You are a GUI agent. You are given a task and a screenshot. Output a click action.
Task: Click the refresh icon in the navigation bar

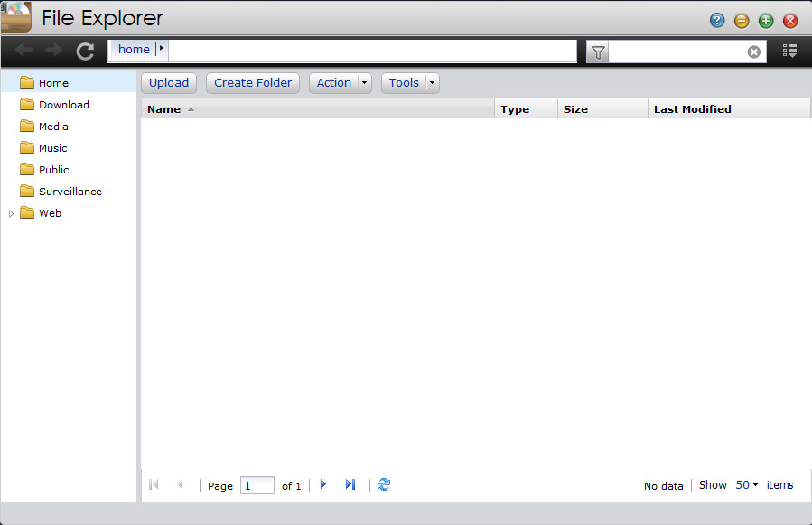coord(85,52)
